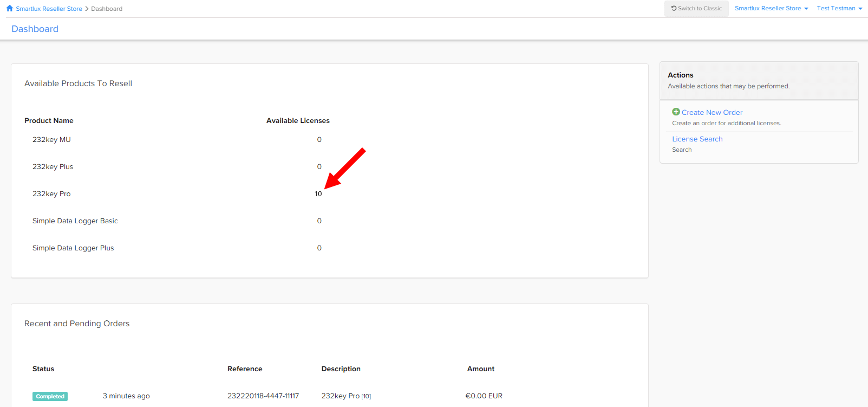868x407 pixels.
Task: Click the green plus icon beside Create New Order
Action: [676, 112]
